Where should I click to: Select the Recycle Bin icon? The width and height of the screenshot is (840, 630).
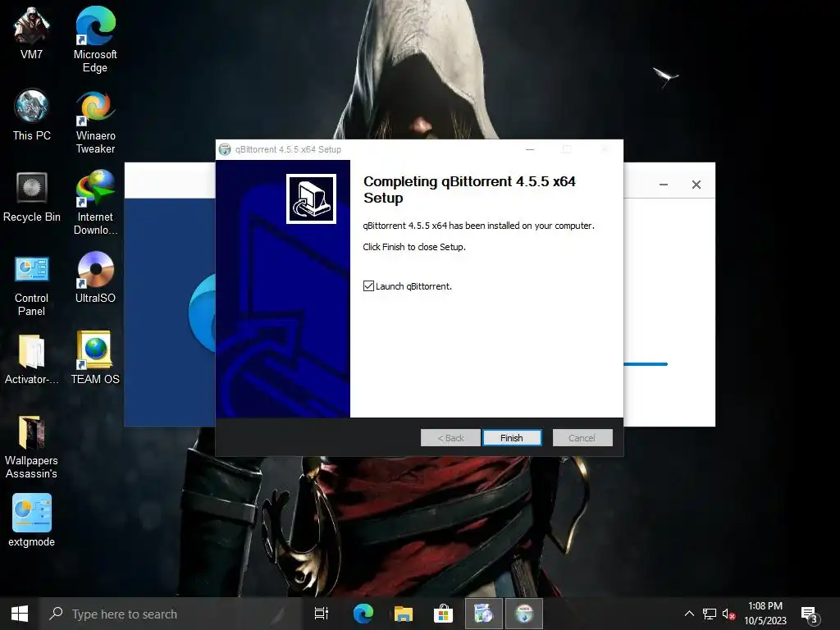(x=32, y=197)
